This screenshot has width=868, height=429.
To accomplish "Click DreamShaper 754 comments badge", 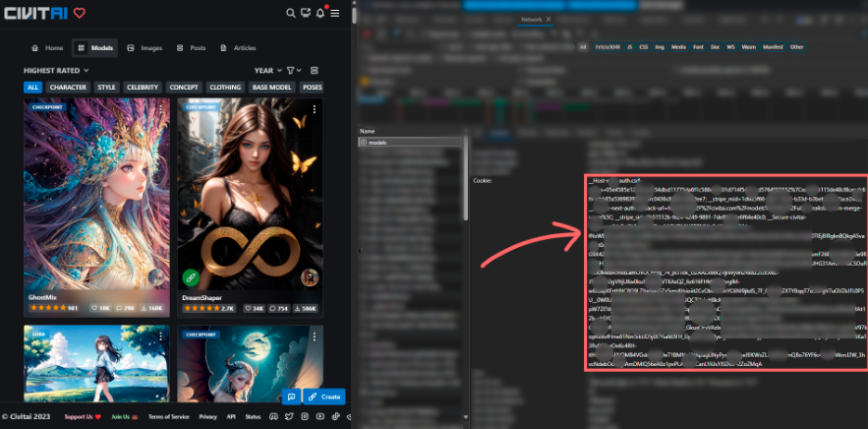I will pos(281,308).
